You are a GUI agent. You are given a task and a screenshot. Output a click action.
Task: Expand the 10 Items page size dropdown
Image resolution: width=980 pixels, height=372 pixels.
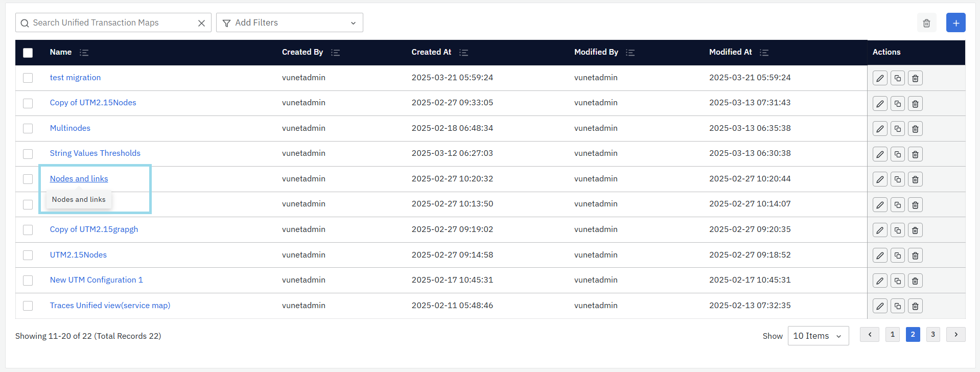coord(818,336)
